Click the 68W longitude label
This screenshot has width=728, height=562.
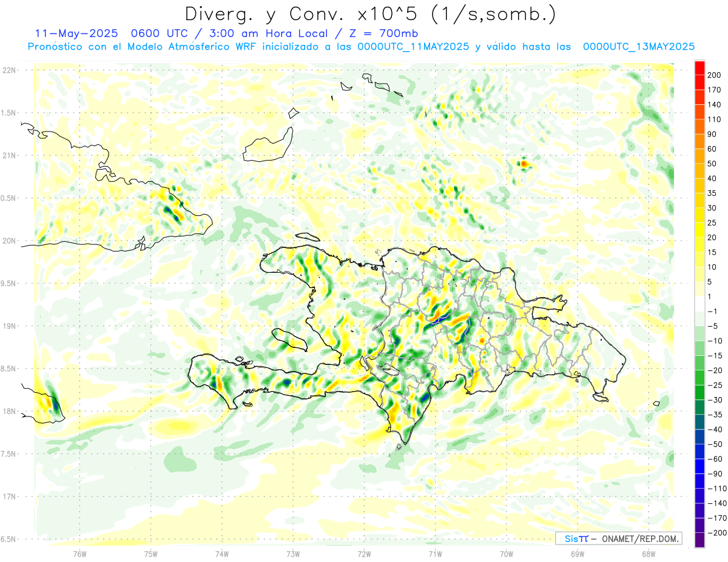648,553
